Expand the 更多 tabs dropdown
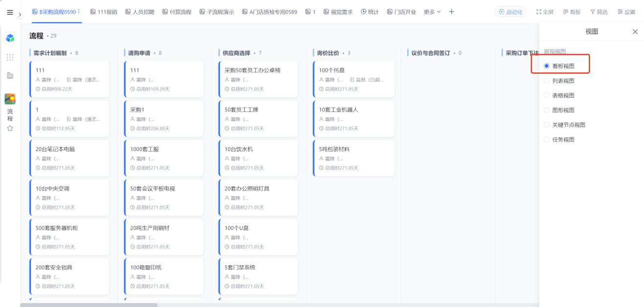Viewport: 644px width, 307px height. pyautogui.click(x=432, y=12)
